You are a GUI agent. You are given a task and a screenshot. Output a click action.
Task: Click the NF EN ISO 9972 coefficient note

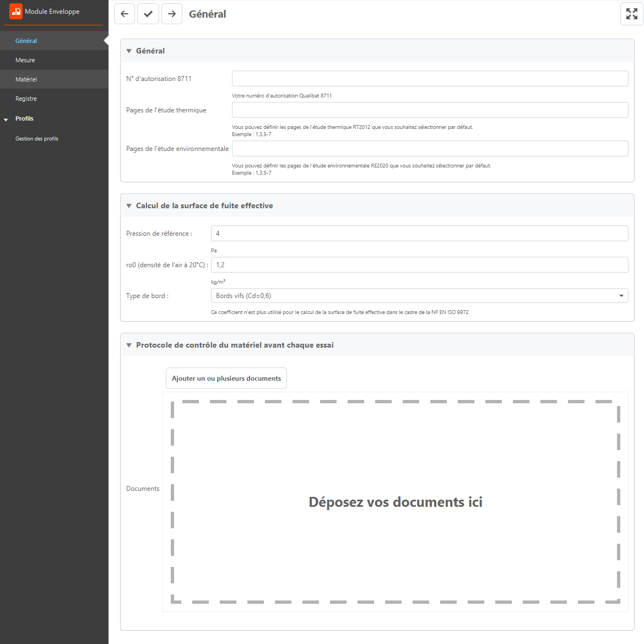340,312
